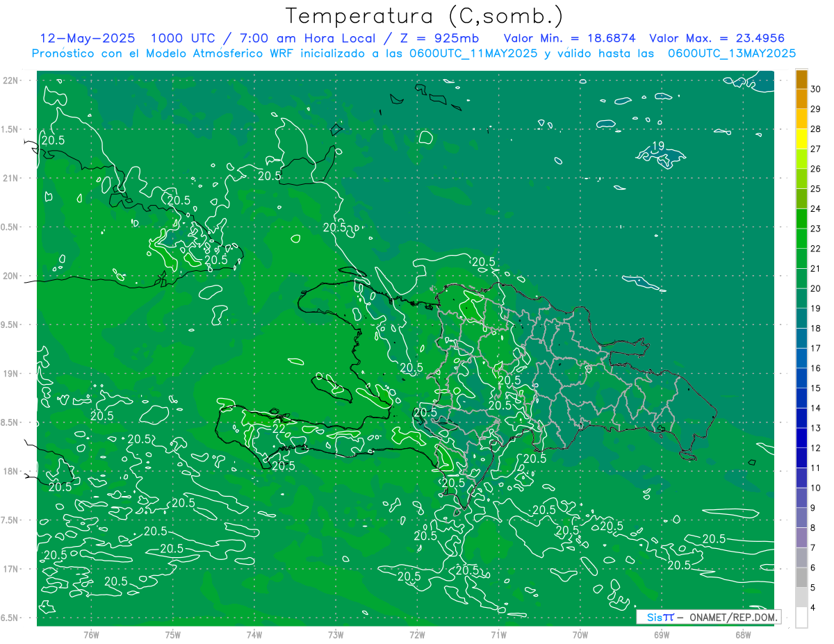834x644 pixels.
Task: Click the '70W' longitude axis label
Action: (580, 634)
